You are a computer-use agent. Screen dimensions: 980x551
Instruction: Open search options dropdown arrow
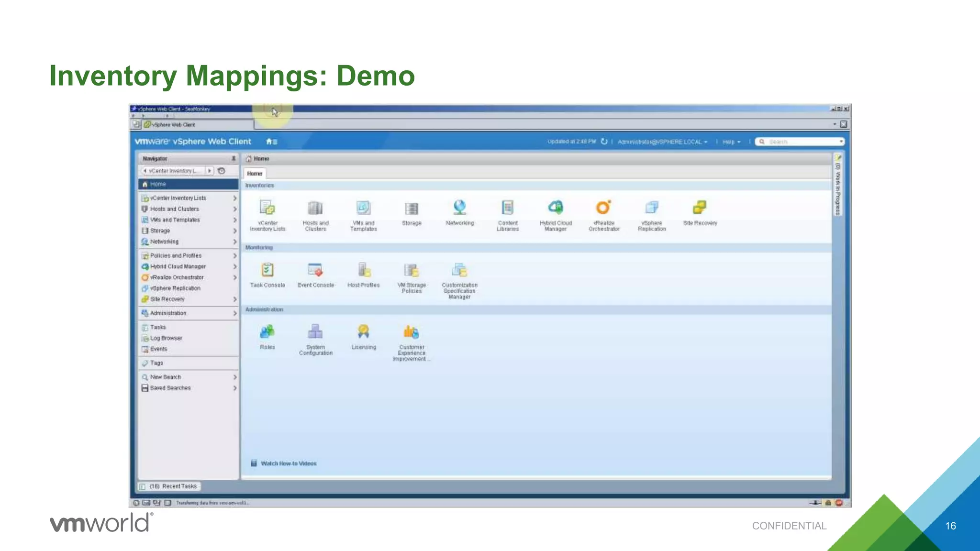tap(841, 142)
